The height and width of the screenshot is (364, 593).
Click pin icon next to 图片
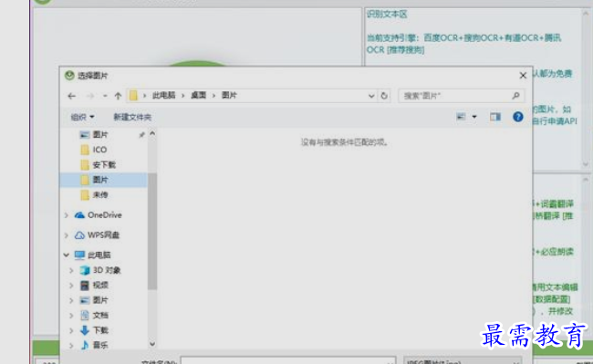click(141, 135)
